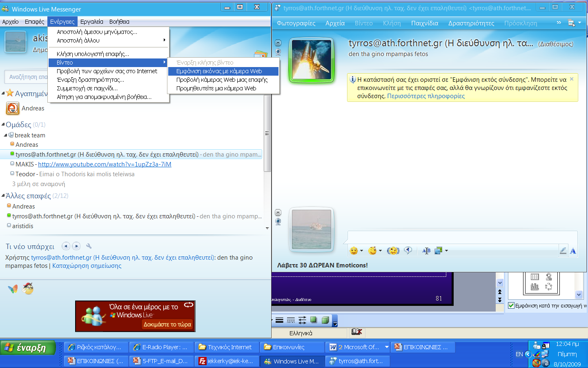
Task: Open the Παιχνίδια toolbar item
Action: point(425,23)
